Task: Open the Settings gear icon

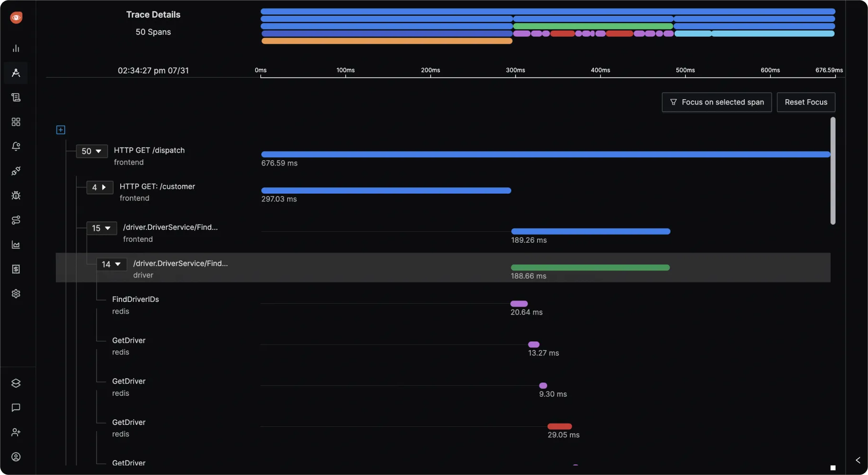Action: tap(16, 294)
